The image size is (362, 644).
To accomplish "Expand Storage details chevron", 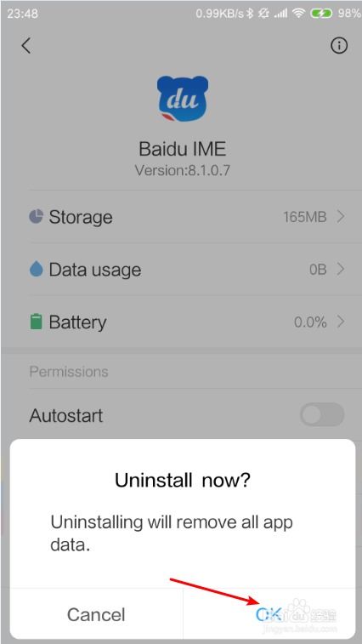I will [341, 216].
